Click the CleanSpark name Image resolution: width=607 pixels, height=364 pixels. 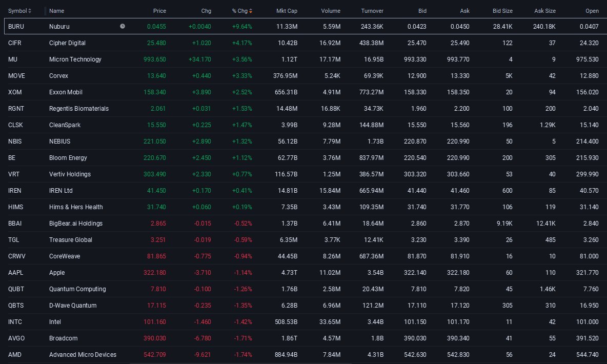coord(65,125)
